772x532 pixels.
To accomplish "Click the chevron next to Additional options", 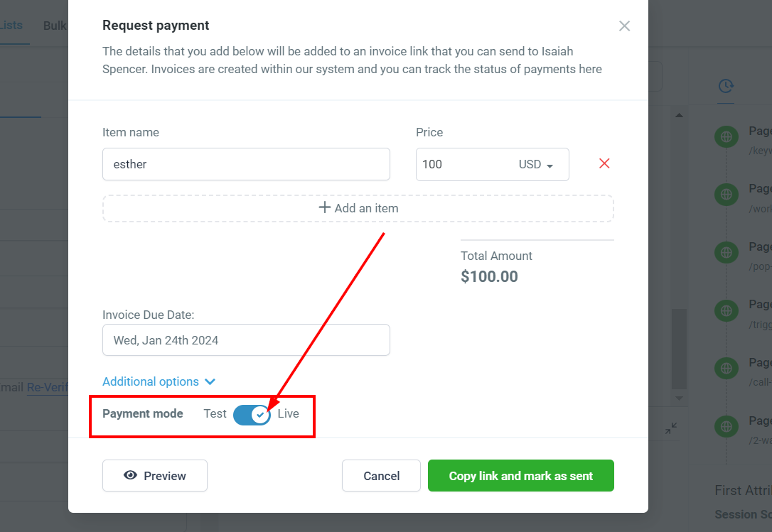I will pyautogui.click(x=210, y=381).
